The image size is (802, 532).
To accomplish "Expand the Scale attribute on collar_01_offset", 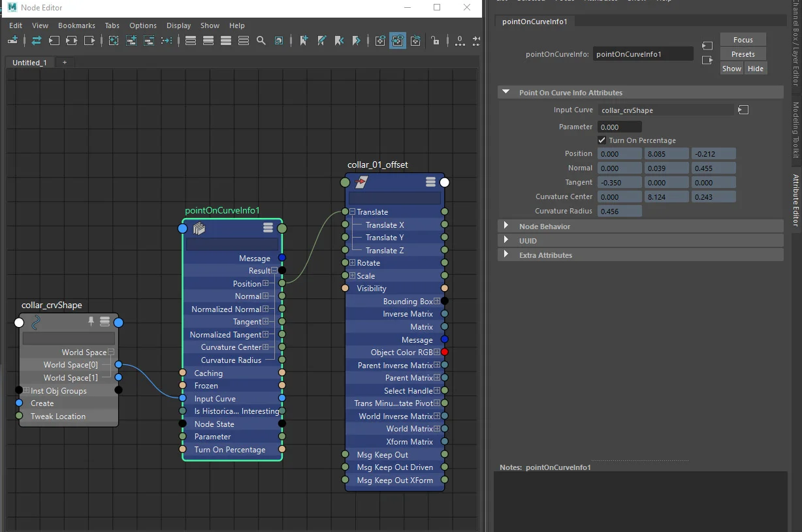I will coord(352,275).
